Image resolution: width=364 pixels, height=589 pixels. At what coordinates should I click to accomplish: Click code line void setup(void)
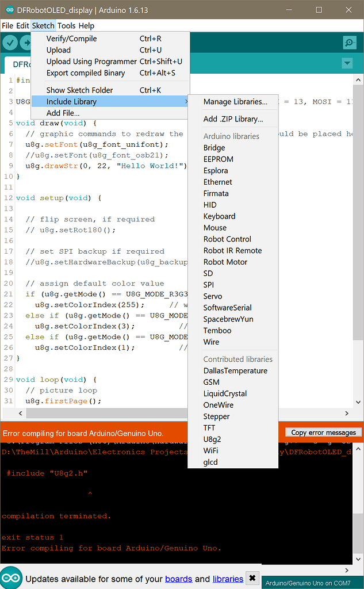click(59, 198)
